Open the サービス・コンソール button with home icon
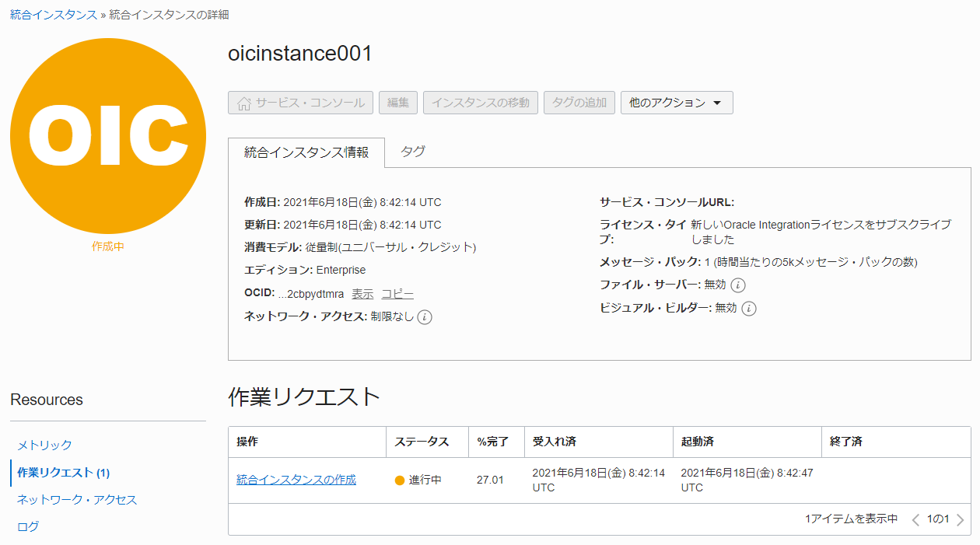The width and height of the screenshot is (980, 545). click(300, 103)
